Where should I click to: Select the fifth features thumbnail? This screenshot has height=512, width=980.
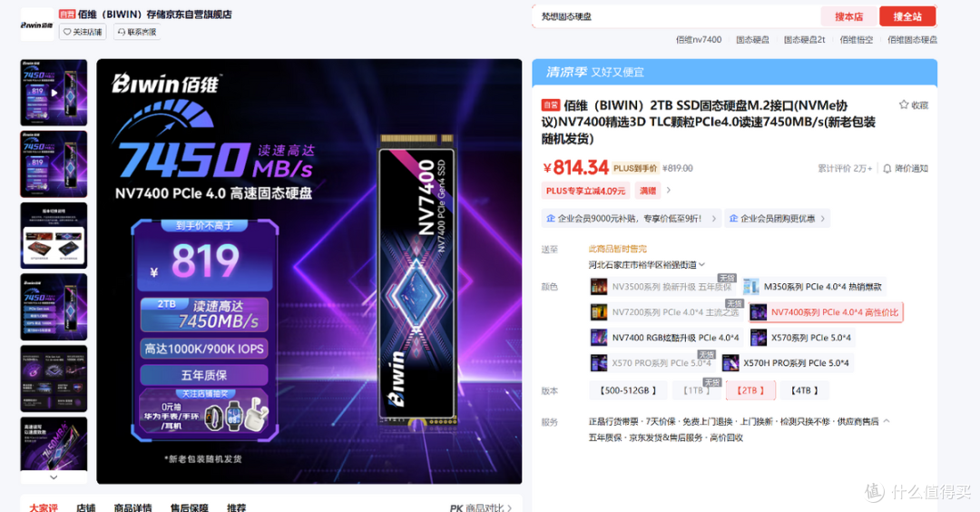[x=54, y=379]
